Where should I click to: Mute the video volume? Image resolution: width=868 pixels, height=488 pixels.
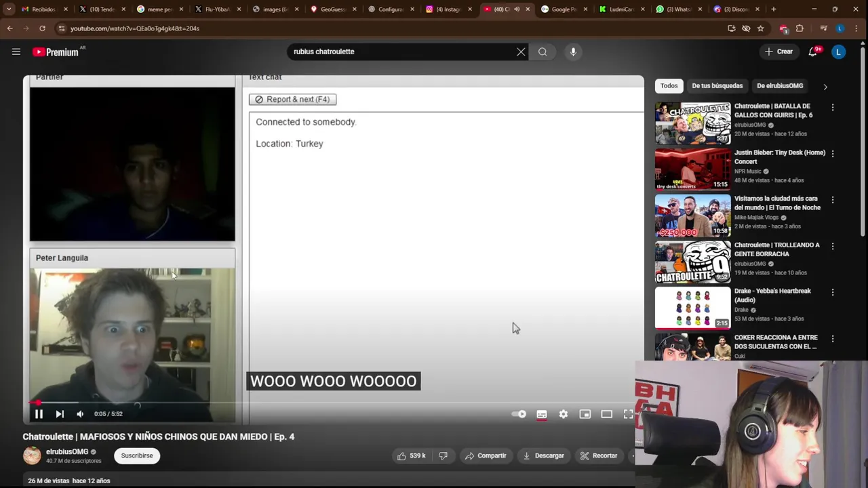tap(80, 414)
